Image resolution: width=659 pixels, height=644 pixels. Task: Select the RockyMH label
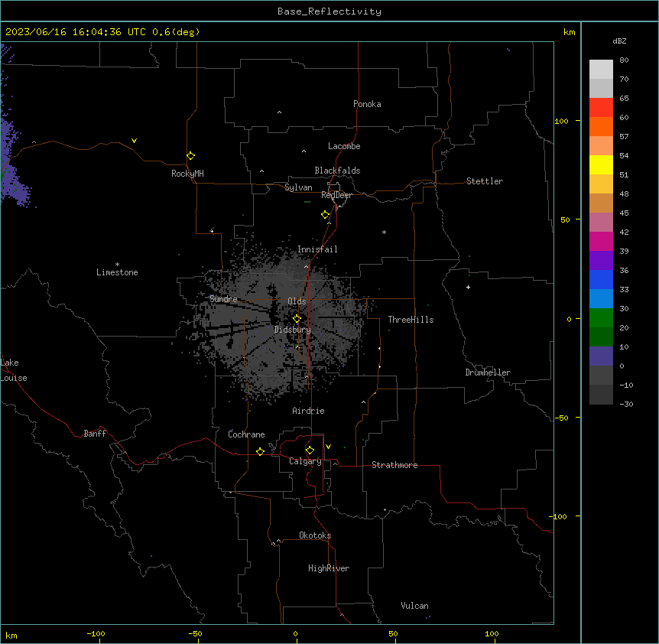187,174
